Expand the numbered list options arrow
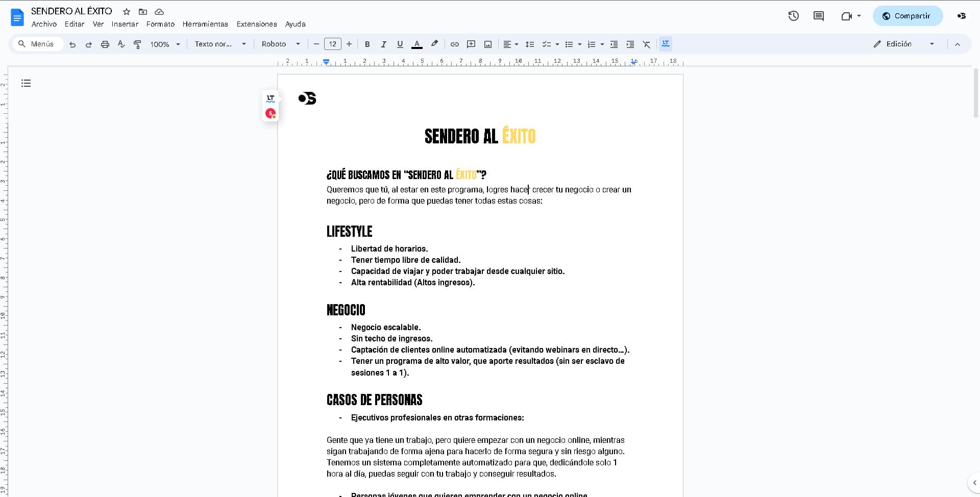 tap(602, 44)
